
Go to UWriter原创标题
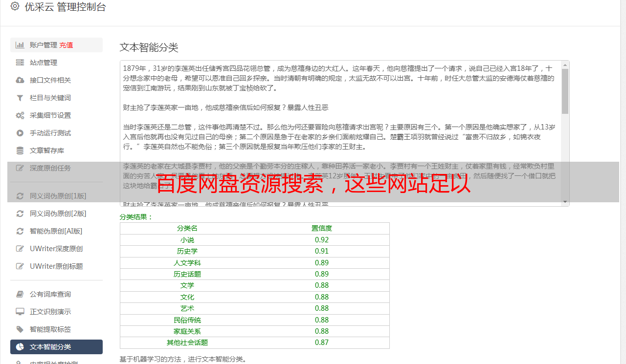point(56,266)
